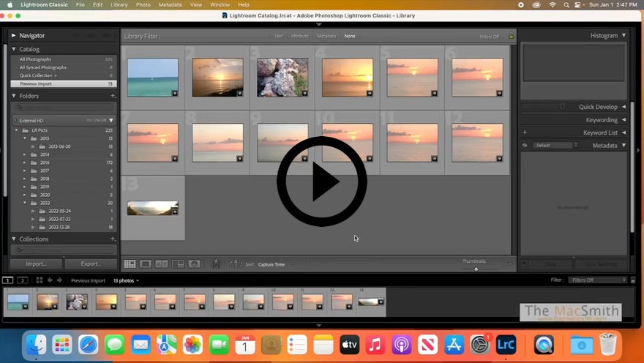The image size is (644, 363).
Task: Expand the Quick Develop panel
Action: pos(624,107)
